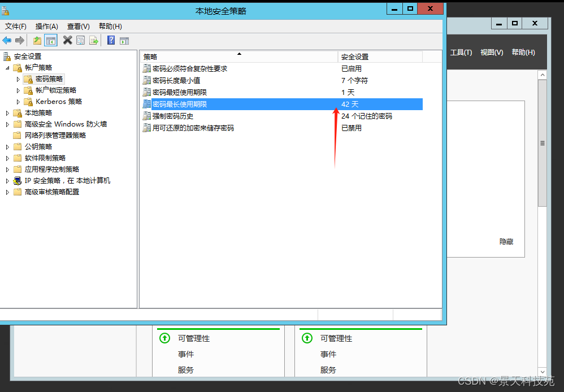Screen dimensions: 564x392
Task: Click the folder icon for 帐户锁定策略
Action: [x=28, y=90]
